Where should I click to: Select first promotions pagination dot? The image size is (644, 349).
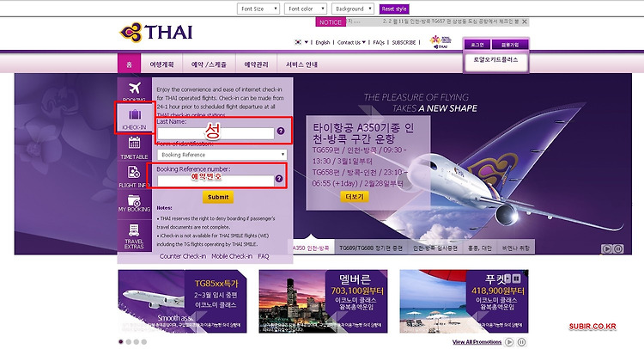pyautogui.click(x=121, y=341)
